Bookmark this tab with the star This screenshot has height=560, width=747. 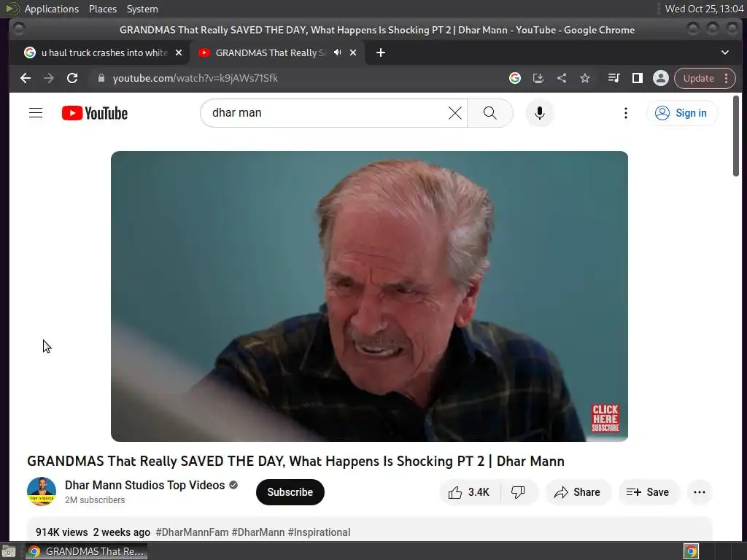click(x=585, y=78)
